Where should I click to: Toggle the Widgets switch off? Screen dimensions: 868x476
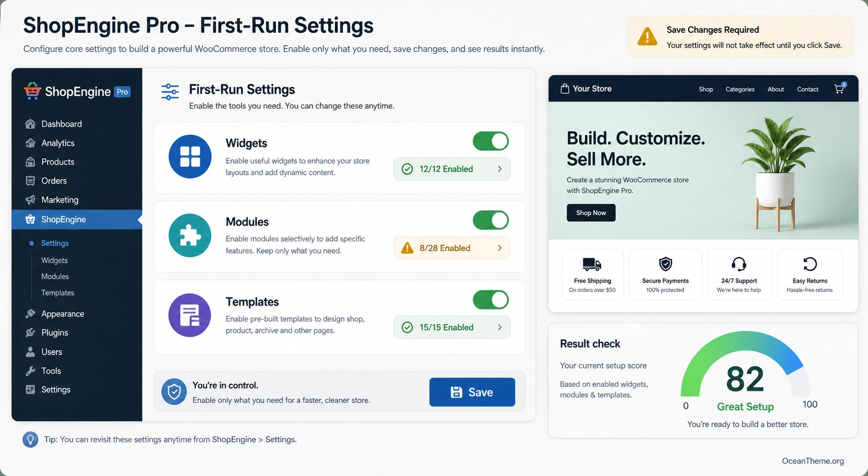491,141
